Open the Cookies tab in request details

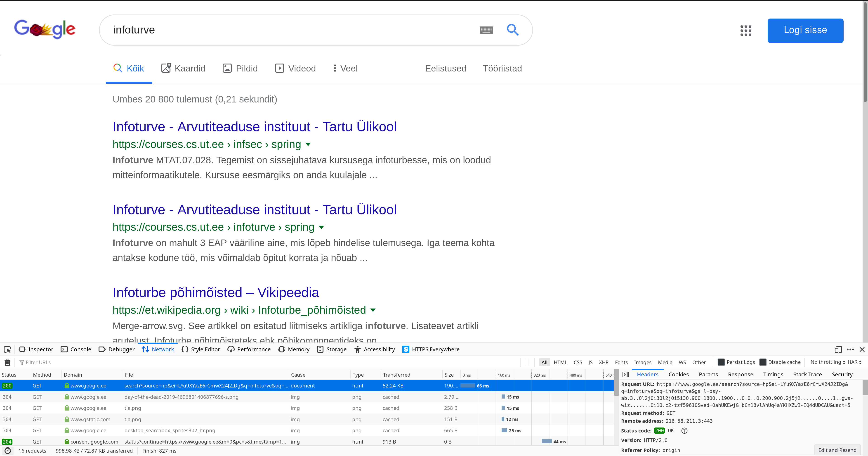pyautogui.click(x=678, y=374)
